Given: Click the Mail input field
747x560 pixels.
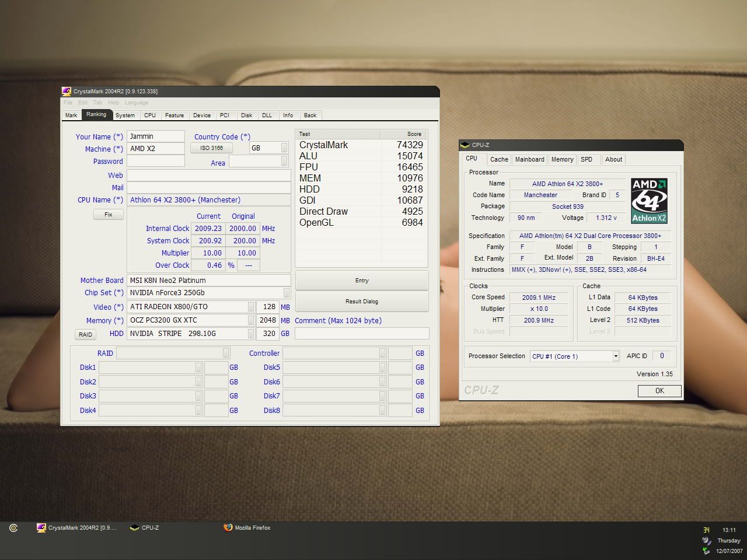Looking at the screenshot, I should 209,187.
